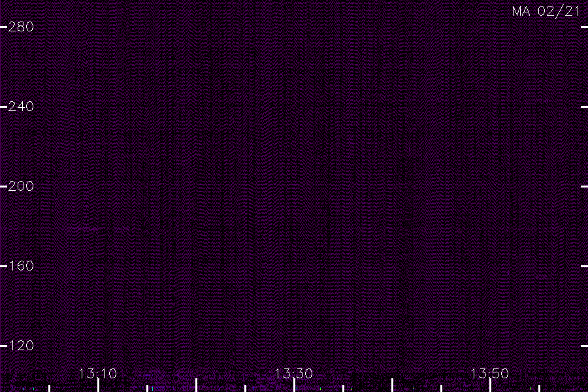This screenshot has height=392, width=588.
Task: Click the MA 02/21 date label
Action: click(x=546, y=11)
